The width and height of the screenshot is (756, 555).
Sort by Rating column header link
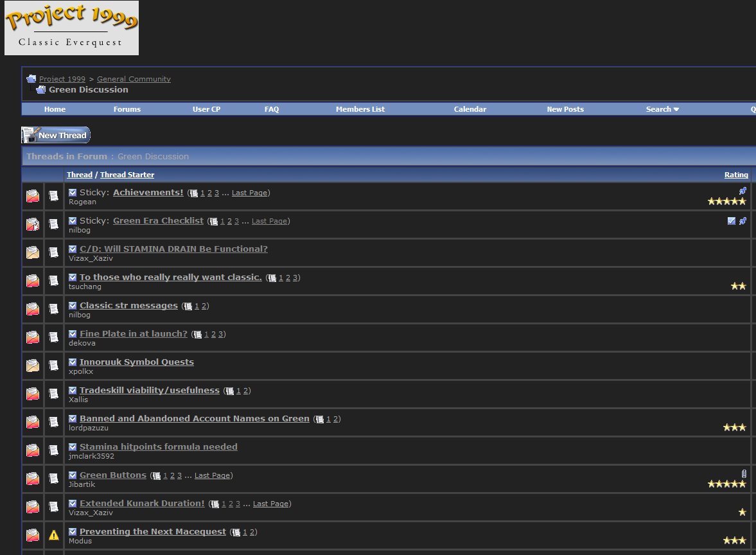pos(736,175)
